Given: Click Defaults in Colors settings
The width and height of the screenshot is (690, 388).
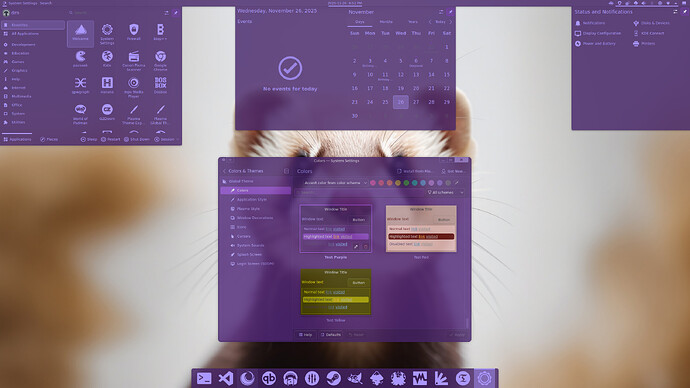Looking at the screenshot, I should click(x=330, y=335).
